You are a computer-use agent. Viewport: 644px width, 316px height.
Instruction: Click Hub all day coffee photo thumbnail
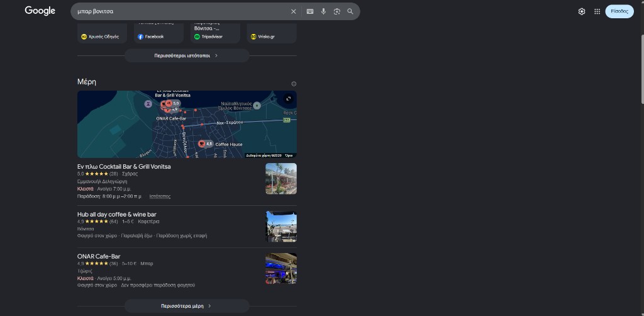pos(281,227)
